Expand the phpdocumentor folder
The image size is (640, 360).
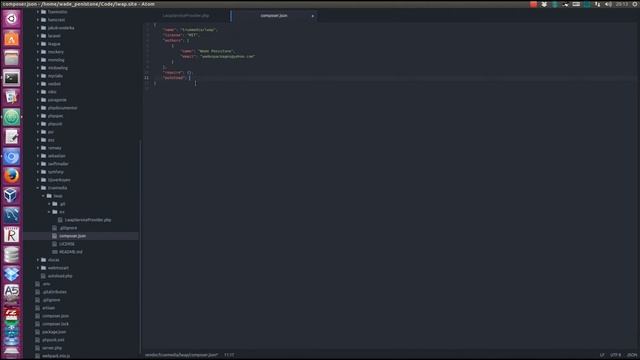click(38, 108)
